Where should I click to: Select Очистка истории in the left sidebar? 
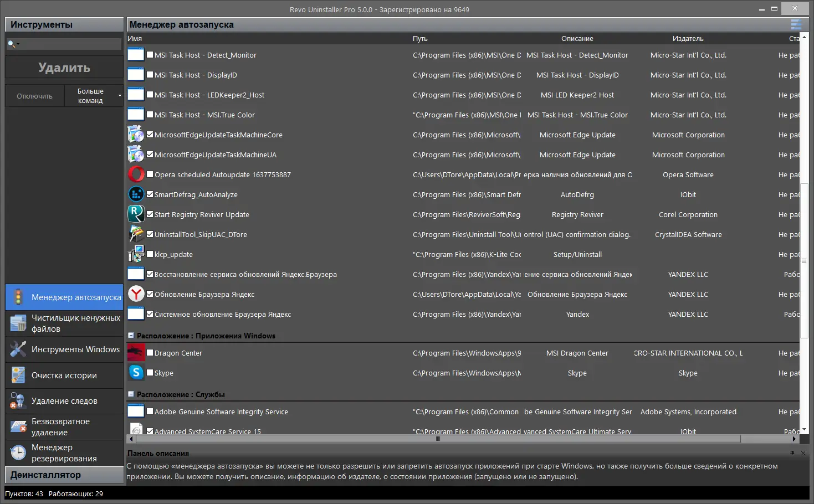coord(64,375)
